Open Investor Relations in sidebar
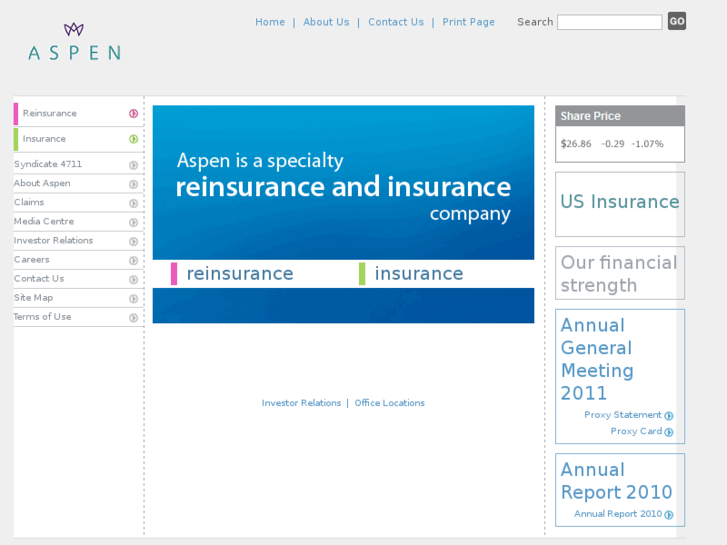 [x=53, y=240]
